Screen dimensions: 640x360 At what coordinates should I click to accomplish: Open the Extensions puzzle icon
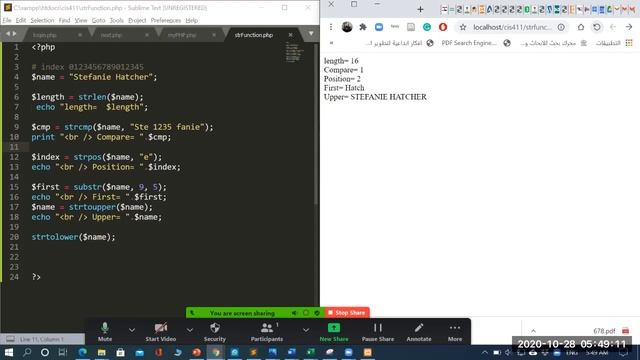point(363,27)
